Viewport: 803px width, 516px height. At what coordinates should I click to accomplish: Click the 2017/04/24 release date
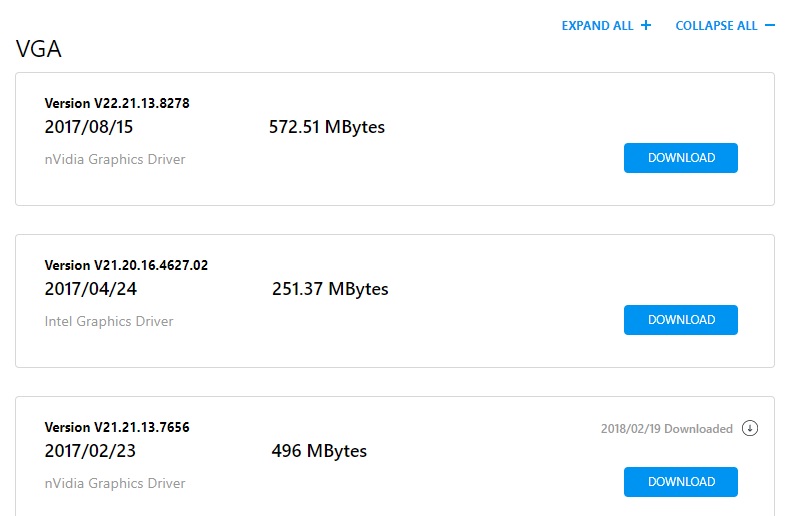[x=91, y=289]
